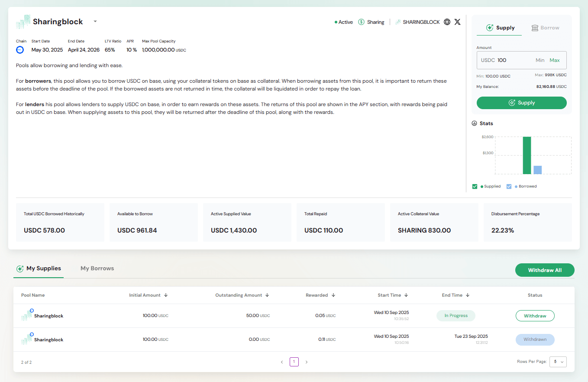588x382 pixels.
Task: Toggle the Supplied checkbox in Stats
Action: pyautogui.click(x=475, y=187)
